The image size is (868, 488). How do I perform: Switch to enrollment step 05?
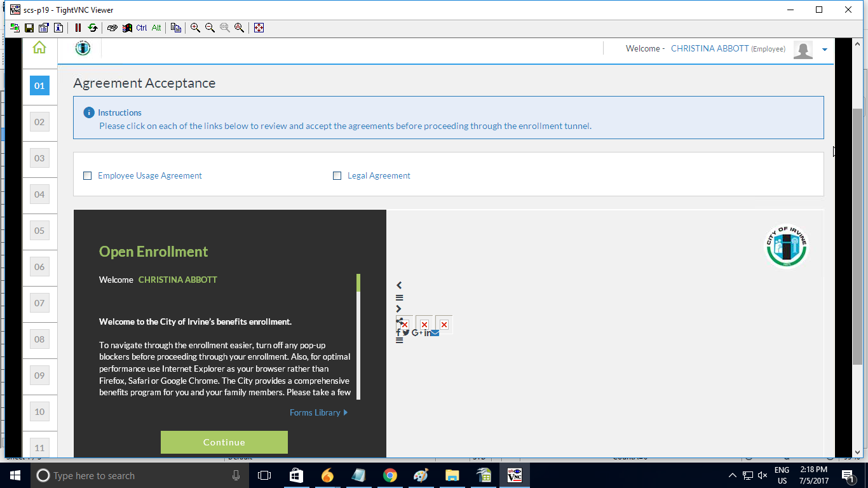click(x=39, y=230)
